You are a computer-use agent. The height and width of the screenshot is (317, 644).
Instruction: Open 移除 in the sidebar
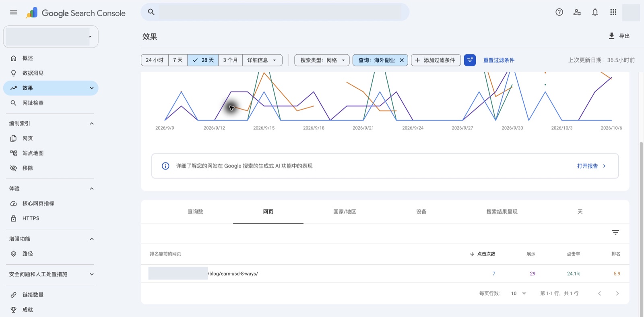[50, 168]
